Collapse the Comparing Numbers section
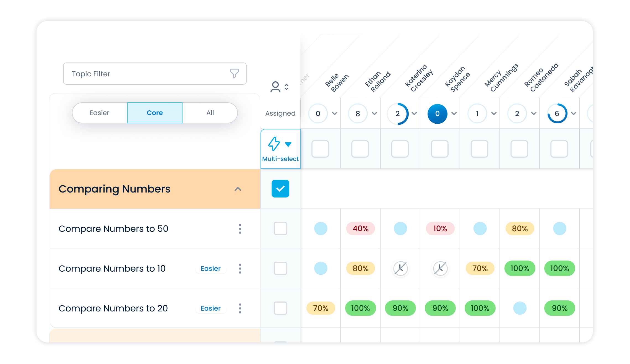This screenshot has height=364, width=630. (x=238, y=189)
